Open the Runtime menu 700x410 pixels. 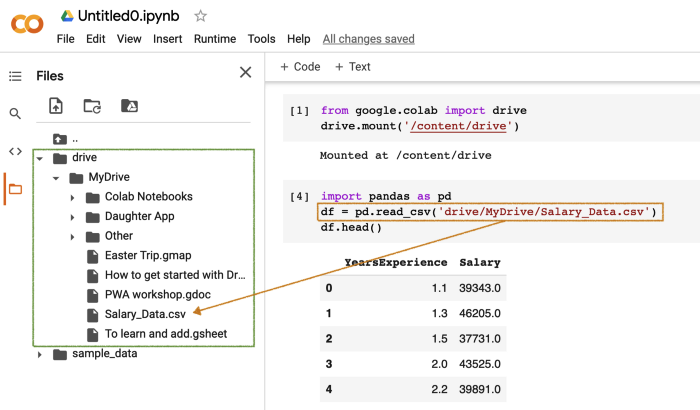click(x=215, y=39)
